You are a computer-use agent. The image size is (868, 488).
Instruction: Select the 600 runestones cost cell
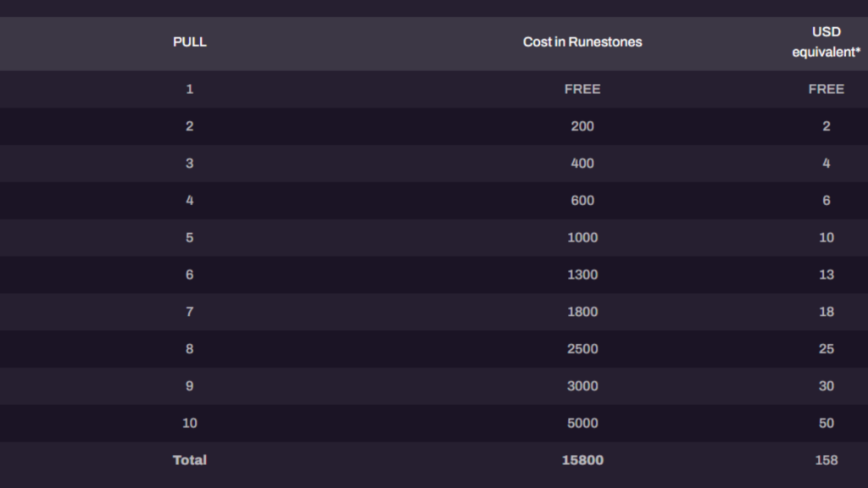click(x=582, y=201)
